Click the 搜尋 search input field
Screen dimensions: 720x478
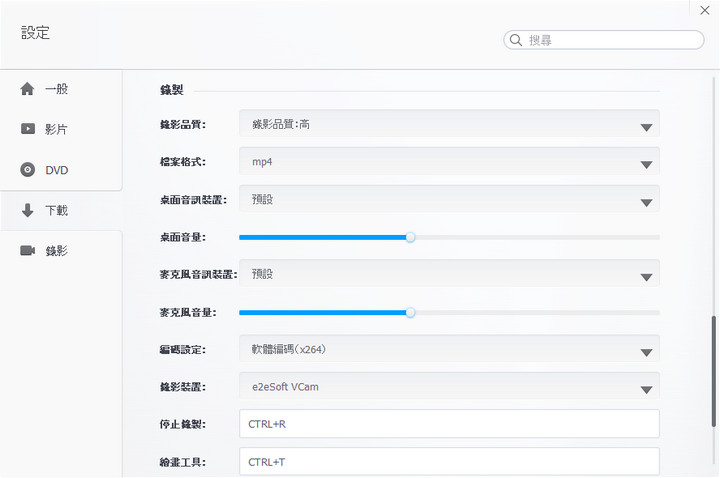(612, 40)
